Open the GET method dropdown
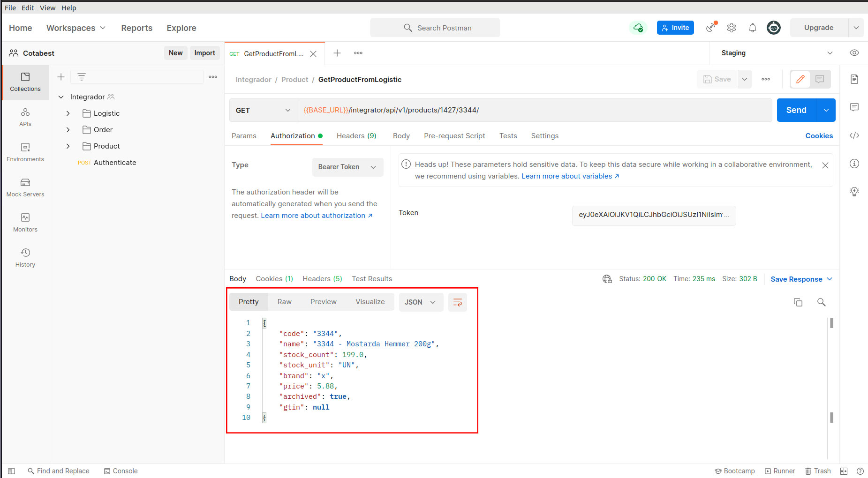This screenshot has height=478, width=868. (263, 110)
